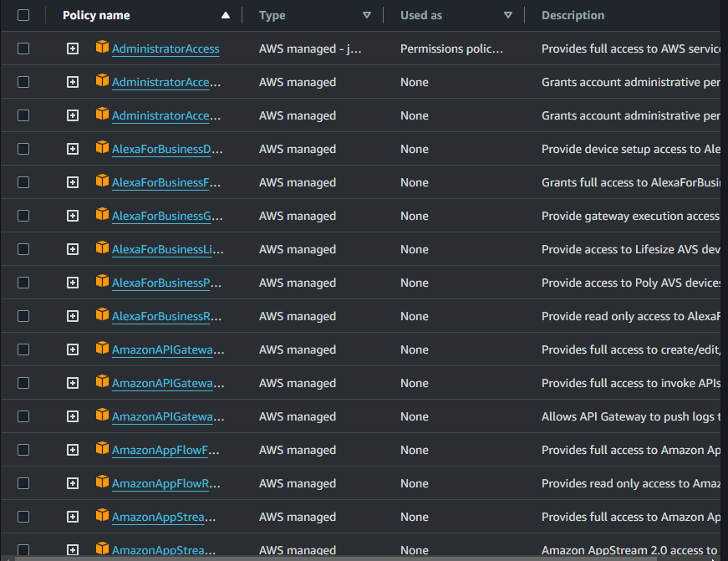Viewport: 728px width, 561px height.
Task: Open the Used as column filter dropdown
Action: pos(508,15)
